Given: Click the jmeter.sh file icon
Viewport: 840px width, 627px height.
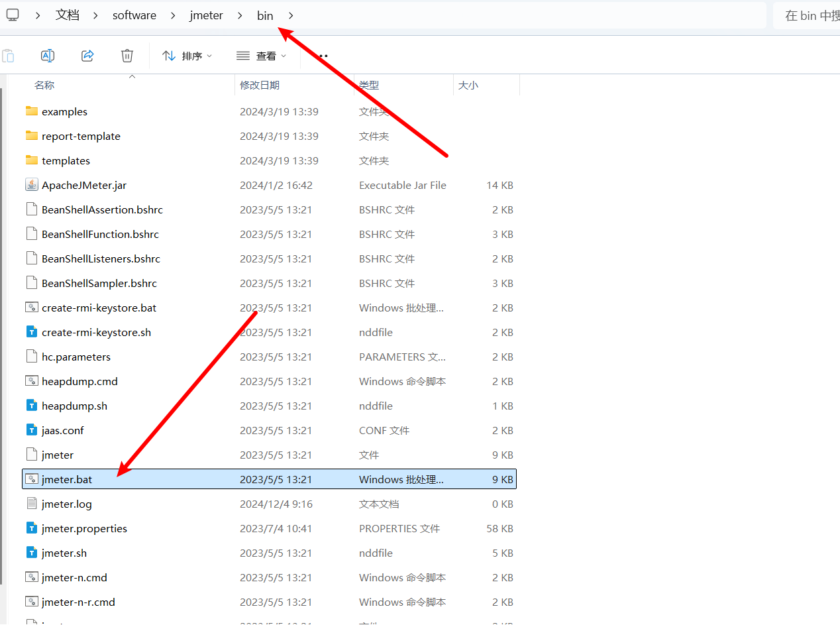Looking at the screenshot, I should tap(32, 553).
